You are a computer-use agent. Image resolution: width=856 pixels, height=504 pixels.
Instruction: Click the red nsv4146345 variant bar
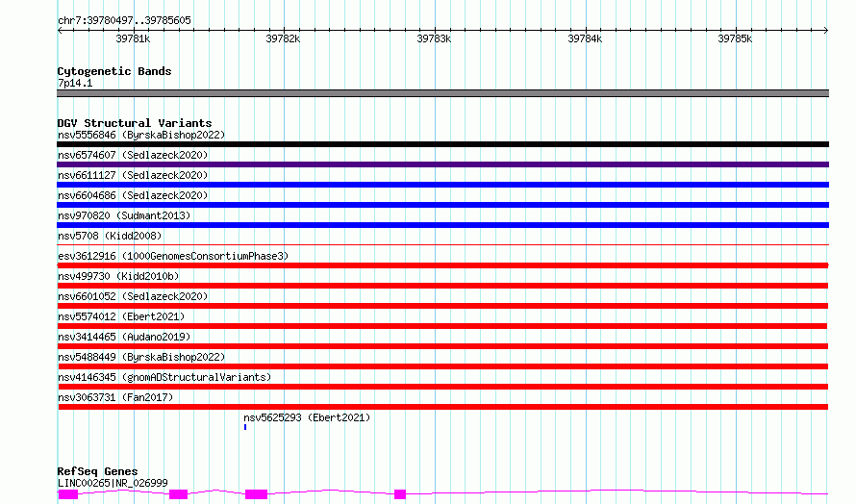442,387
